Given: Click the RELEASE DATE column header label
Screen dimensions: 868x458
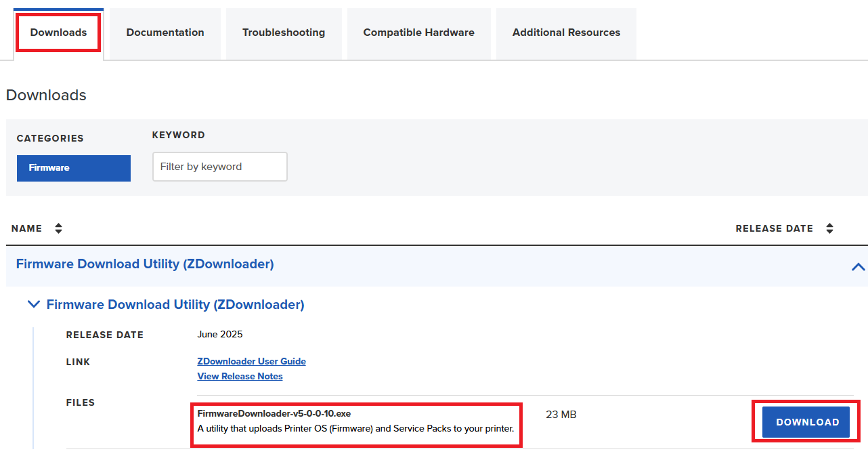Looking at the screenshot, I should pos(774,229).
